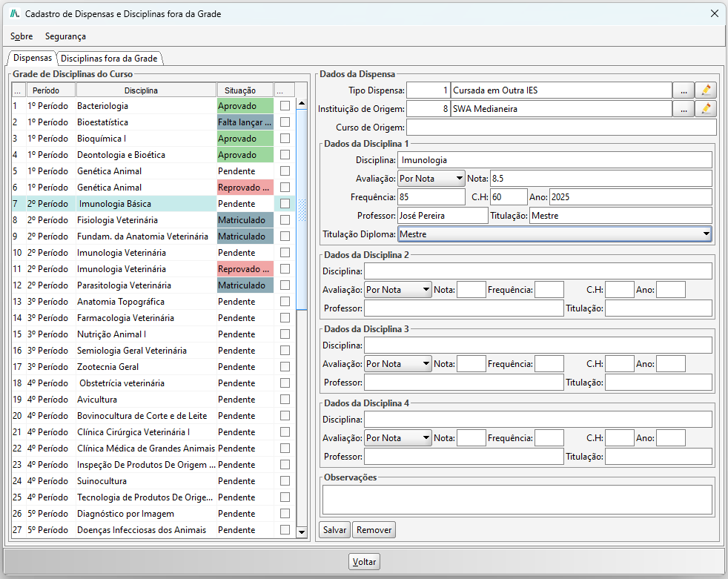The image size is (728, 579).
Task: Tick the checkbox for Bacteriologia row
Action: click(x=285, y=106)
